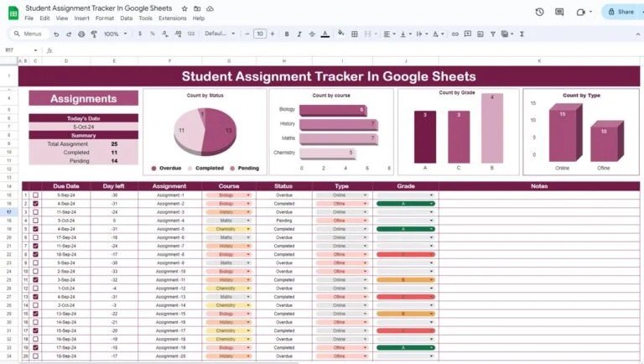
Task: Click the Share button
Action: point(622,12)
